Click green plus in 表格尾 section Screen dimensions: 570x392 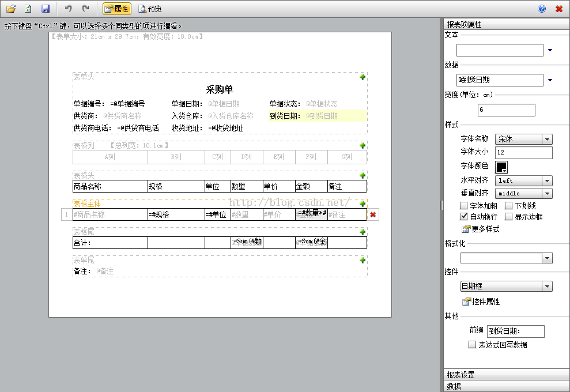pyautogui.click(x=363, y=232)
